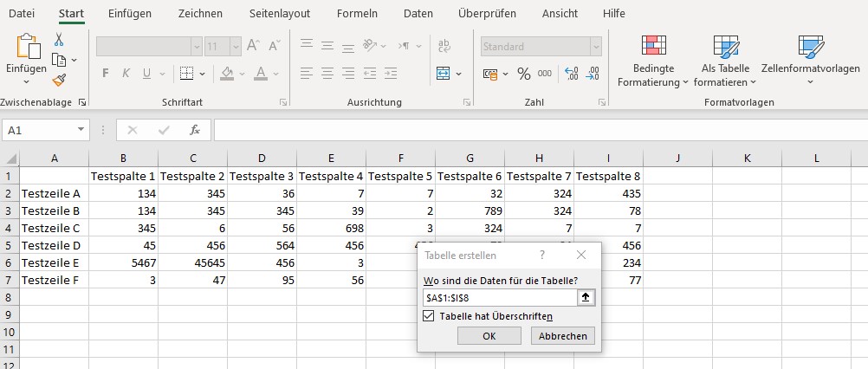
Task: Click the percent style icon
Action: coord(523,74)
